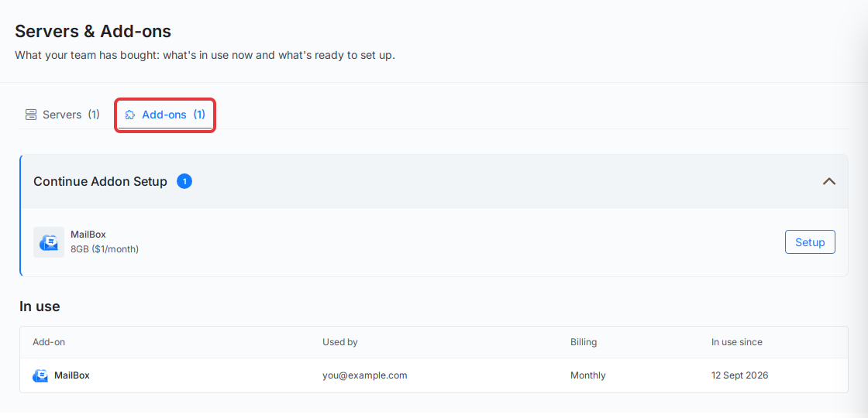The width and height of the screenshot is (868, 418).
Task: Click the puzzle icon in Add-ons tab
Action: point(130,115)
